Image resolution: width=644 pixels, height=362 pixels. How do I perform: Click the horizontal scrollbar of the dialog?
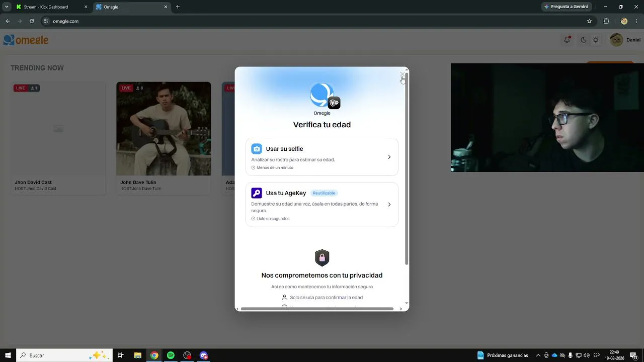(317, 309)
